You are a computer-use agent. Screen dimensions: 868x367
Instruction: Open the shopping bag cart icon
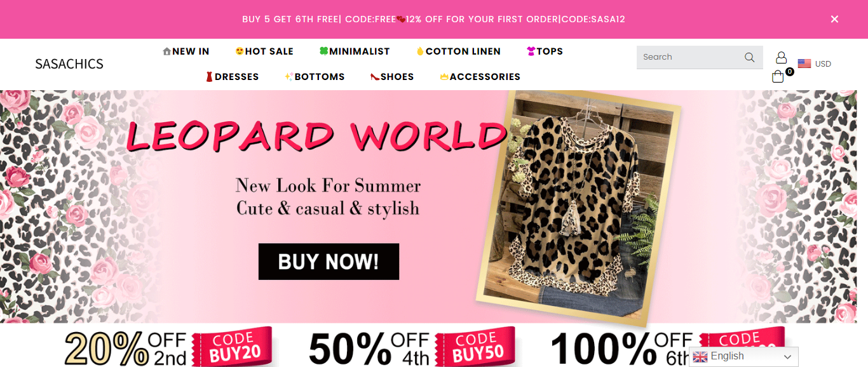pos(778,77)
